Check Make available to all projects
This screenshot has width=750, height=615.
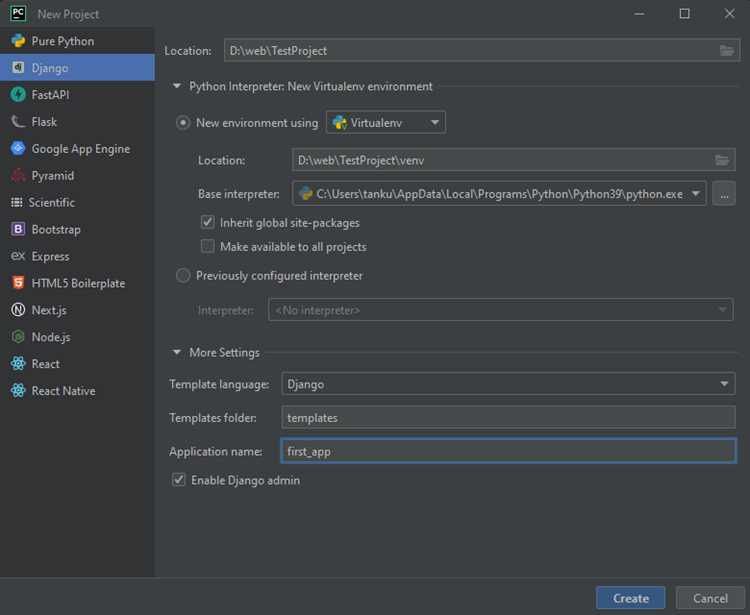coord(208,246)
